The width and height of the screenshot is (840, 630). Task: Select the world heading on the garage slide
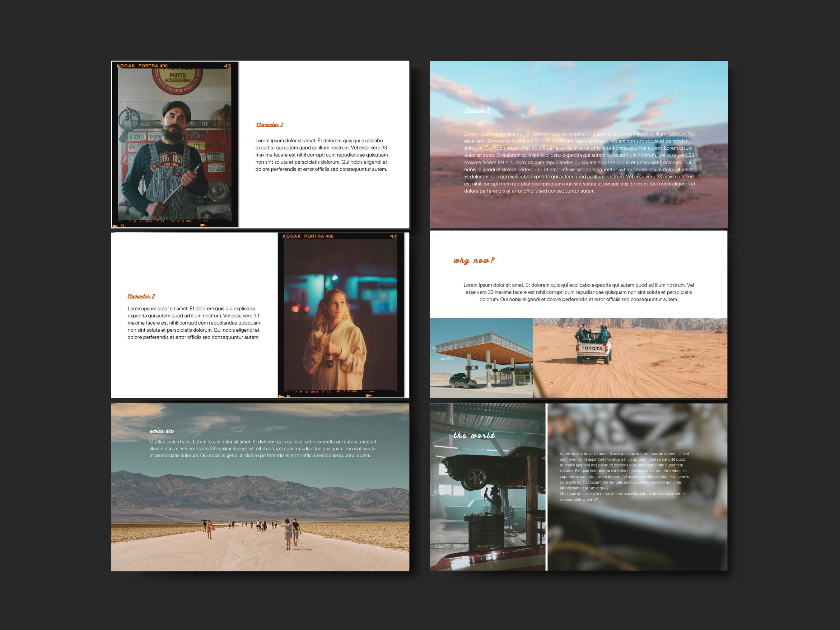coord(475,435)
